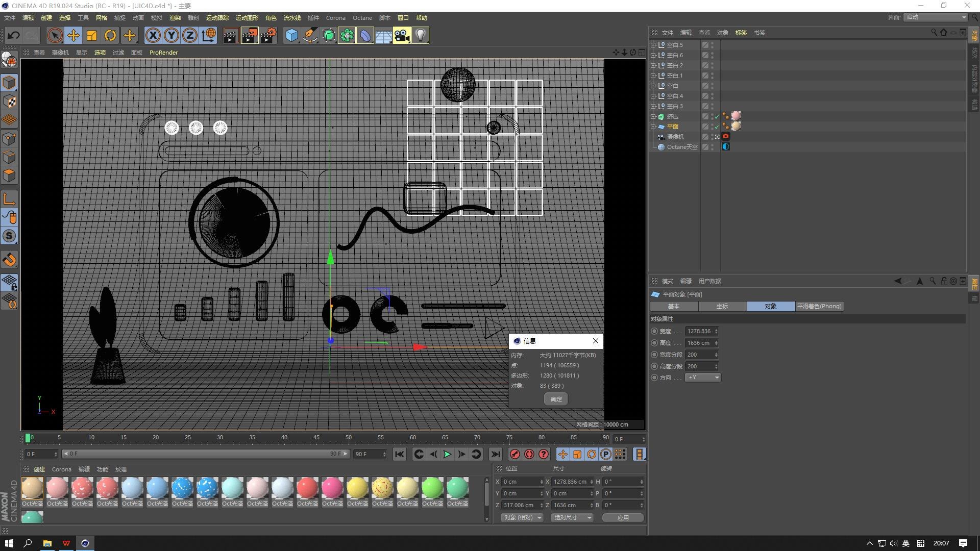Toggle layer checkbox for 空白.5 object

pyautogui.click(x=705, y=45)
